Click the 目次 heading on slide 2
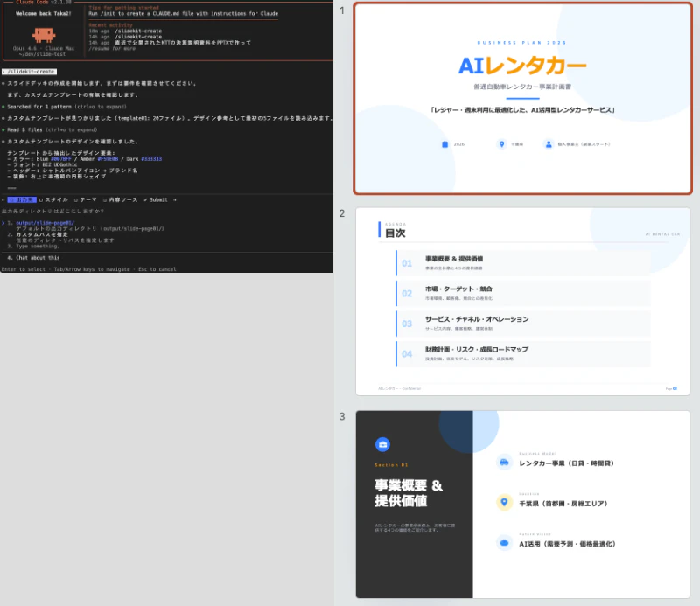 (395, 233)
